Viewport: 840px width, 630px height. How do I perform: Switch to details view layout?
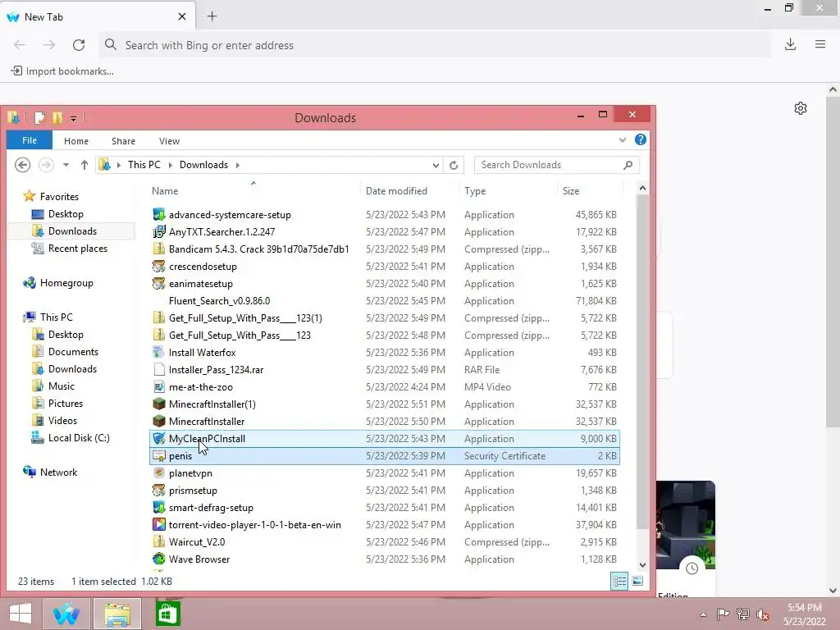coord(620,582)
